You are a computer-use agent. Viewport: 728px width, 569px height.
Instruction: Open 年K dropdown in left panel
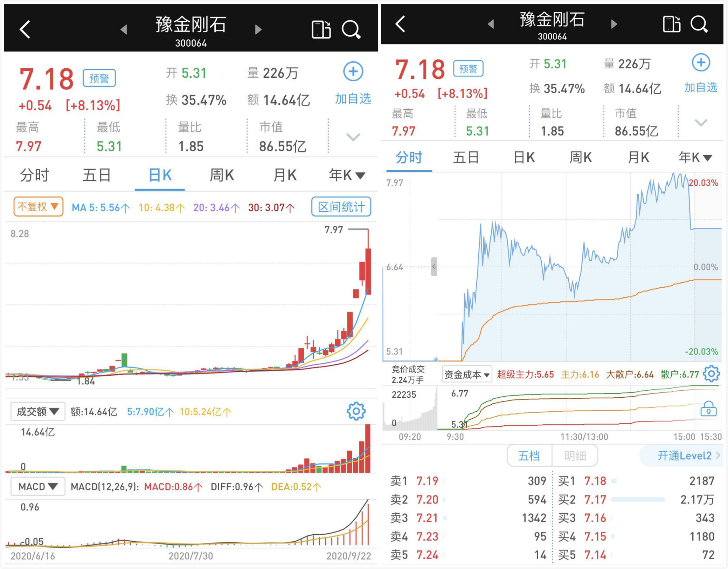[x=347, y=175]
